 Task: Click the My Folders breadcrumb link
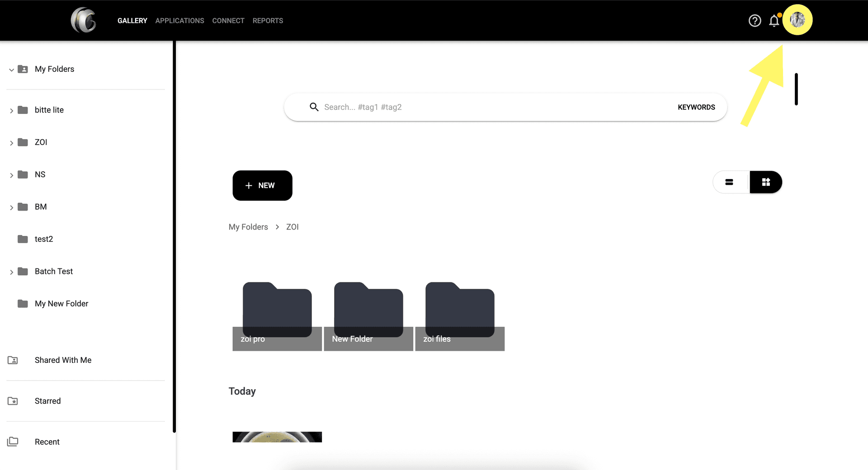coord(248,227)
